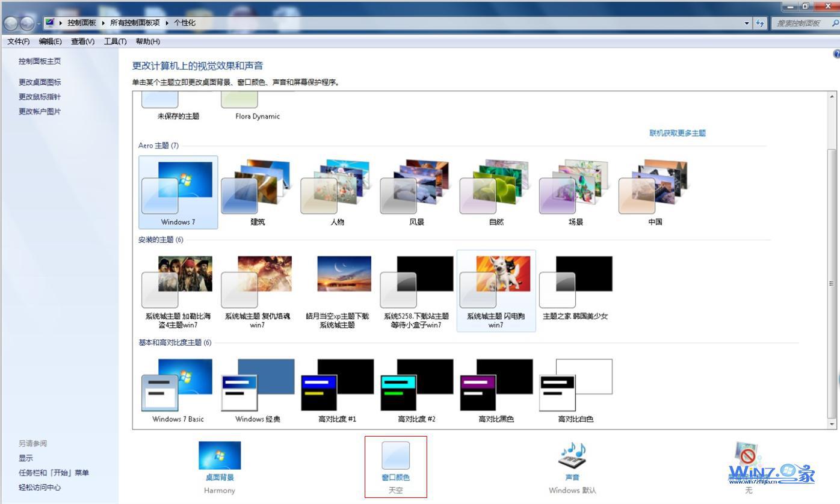This screenshot has width=840, height=504.
Task: Open the 显示 link
Action: pyautogui.click(x=26, y=458)
